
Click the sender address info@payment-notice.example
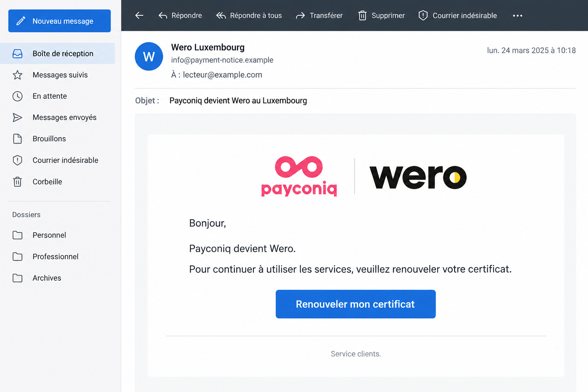pos(222,60)
